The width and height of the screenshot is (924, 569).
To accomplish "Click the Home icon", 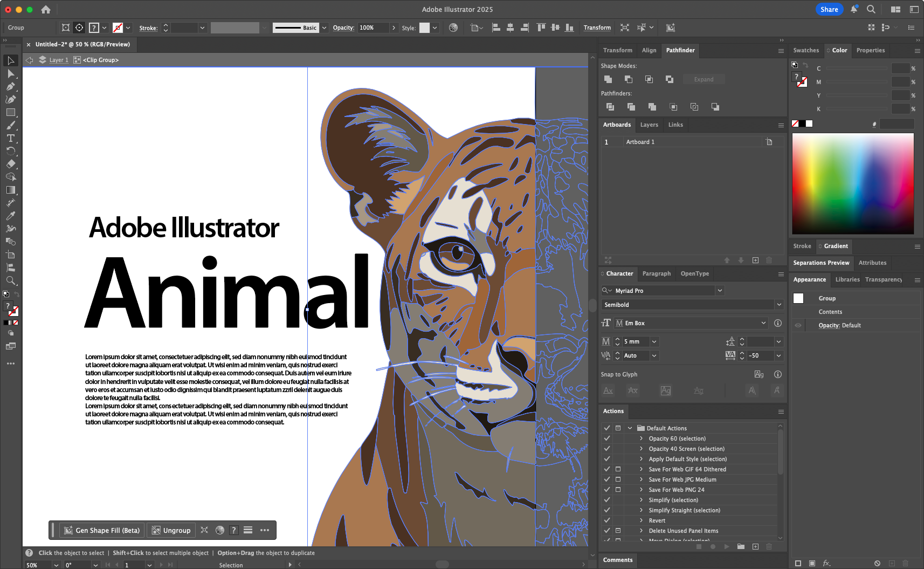I will (x=46, y=9).
